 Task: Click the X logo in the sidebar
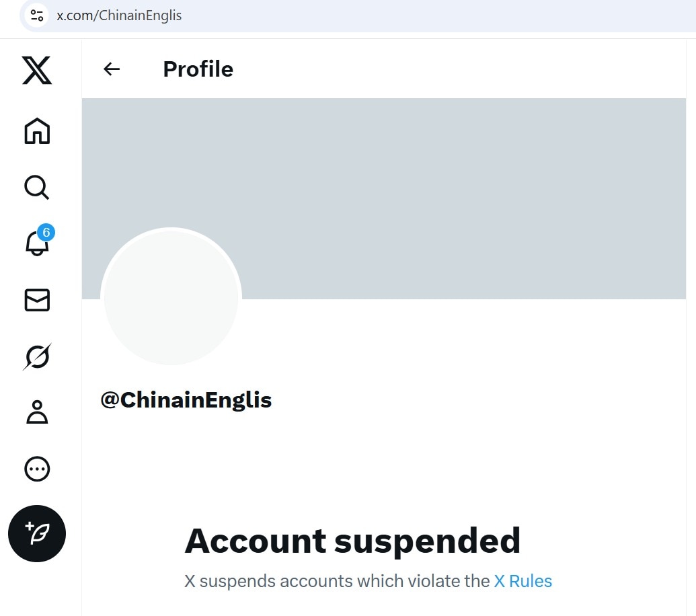pyautogui.click(x=37, y=70)
